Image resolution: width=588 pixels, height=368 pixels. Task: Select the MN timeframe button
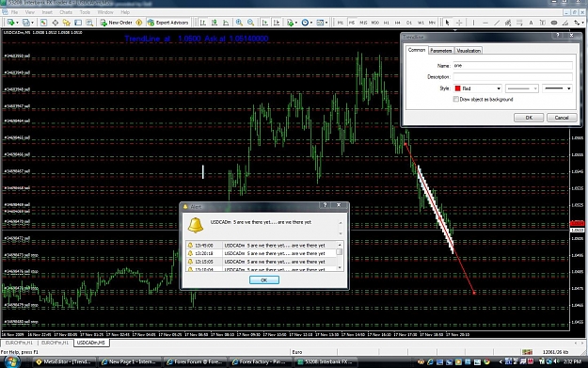(x=432, y=23)
